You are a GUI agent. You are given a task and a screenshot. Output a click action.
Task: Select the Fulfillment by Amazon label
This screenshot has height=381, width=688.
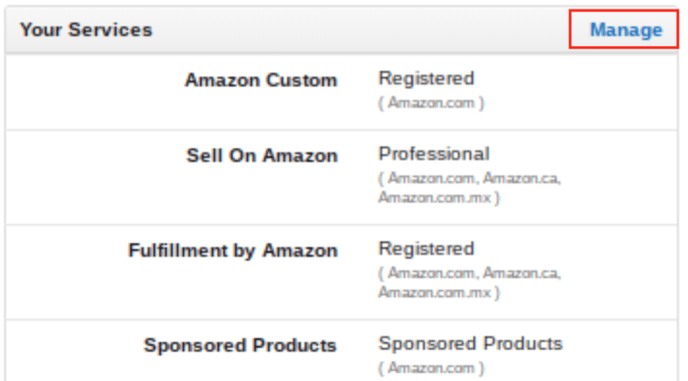[233, 251]
